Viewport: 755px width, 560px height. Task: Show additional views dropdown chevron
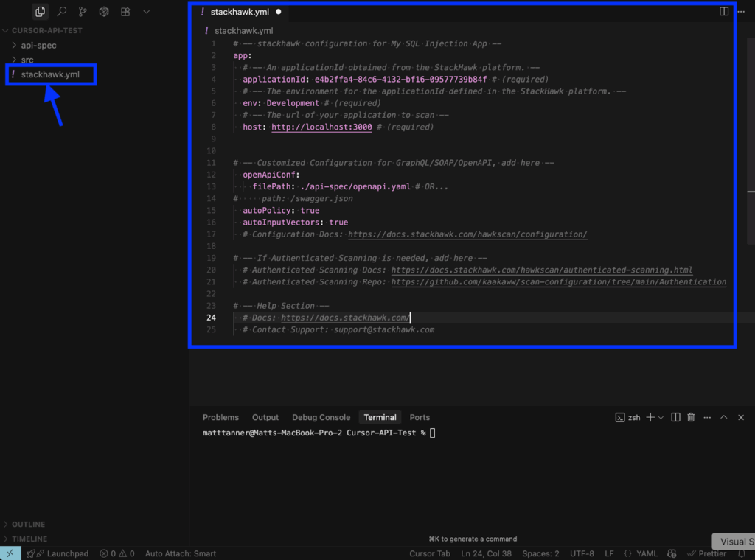[147, 12]
